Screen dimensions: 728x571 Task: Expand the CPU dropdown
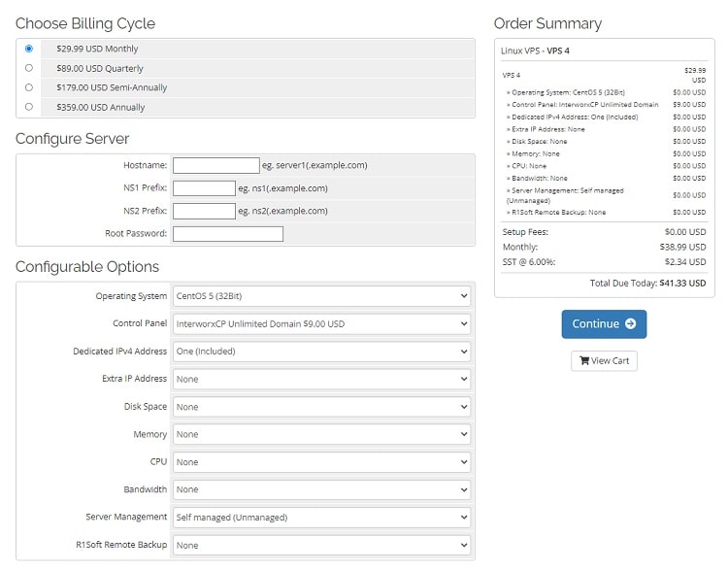coord(321,462)
